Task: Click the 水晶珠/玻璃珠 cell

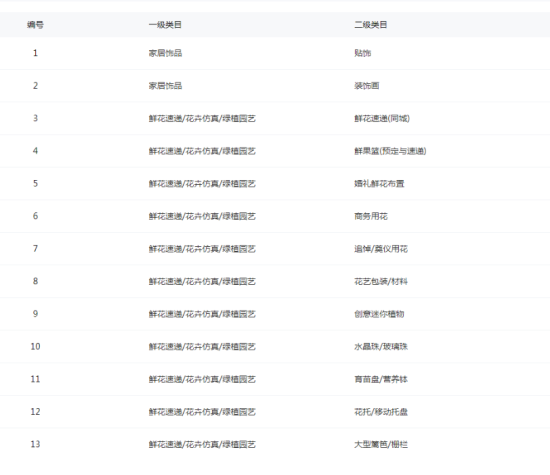Action: click(381, 347)
